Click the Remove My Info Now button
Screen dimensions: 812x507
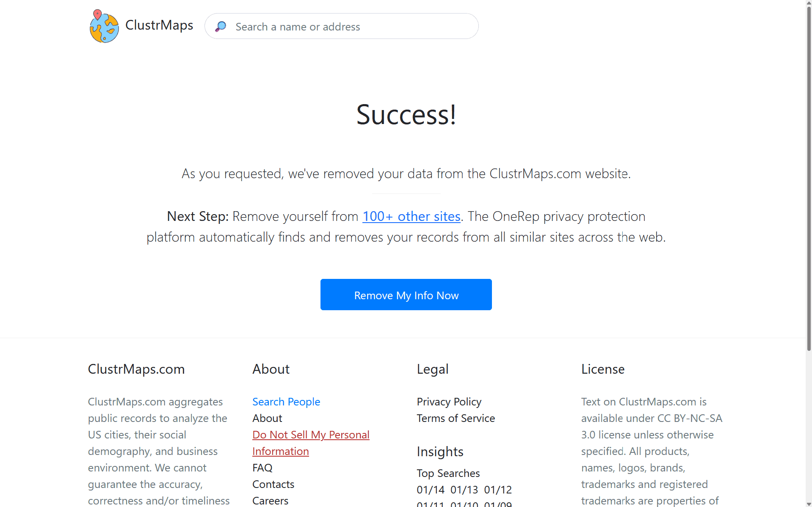(406, 295)
